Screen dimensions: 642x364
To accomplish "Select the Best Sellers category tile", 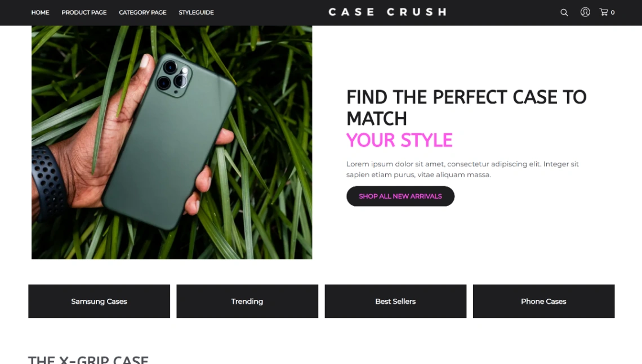I will point(395,301).
